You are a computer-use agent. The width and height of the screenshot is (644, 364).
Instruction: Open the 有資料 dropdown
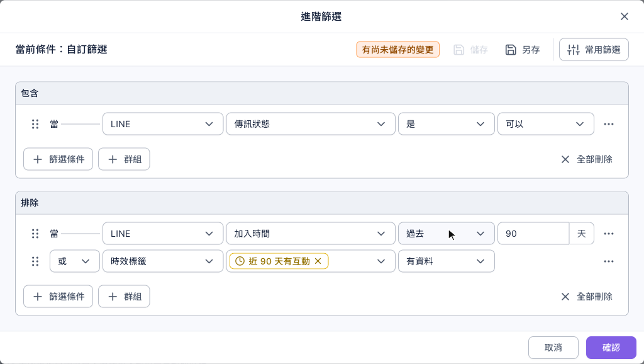tap(446, 261)
